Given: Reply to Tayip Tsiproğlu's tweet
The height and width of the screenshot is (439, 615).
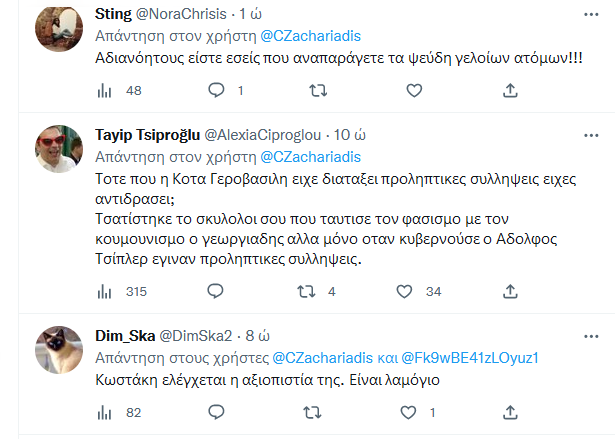Looking at the screenshot, I should tap(214, 293).
